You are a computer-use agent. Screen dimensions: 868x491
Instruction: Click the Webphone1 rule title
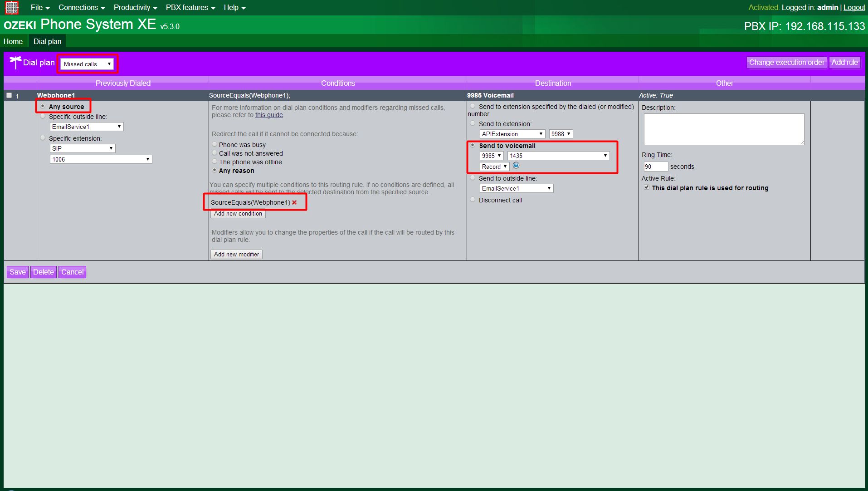click(56, 95)
